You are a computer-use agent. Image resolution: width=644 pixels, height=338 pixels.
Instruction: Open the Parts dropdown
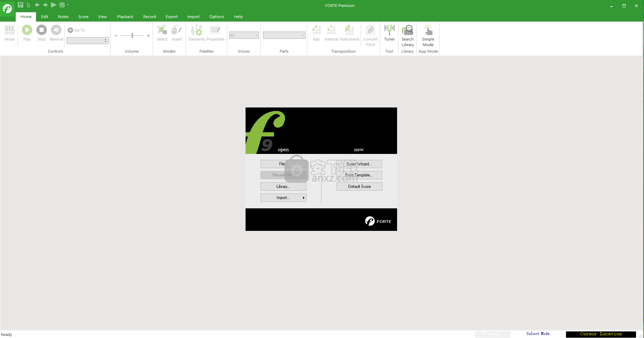(x=284, y=35)
